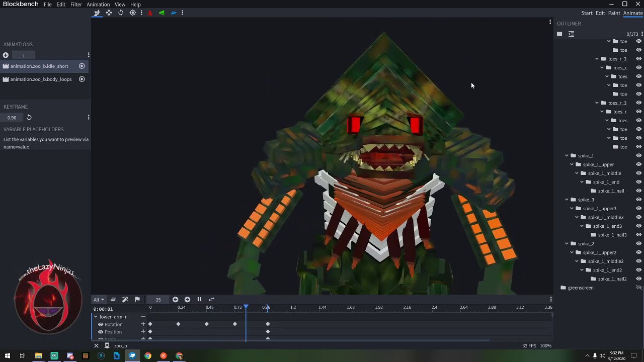Pause the timeline playback
The height and width of the screenshot is (362, 644).
[x=199, y=299]
